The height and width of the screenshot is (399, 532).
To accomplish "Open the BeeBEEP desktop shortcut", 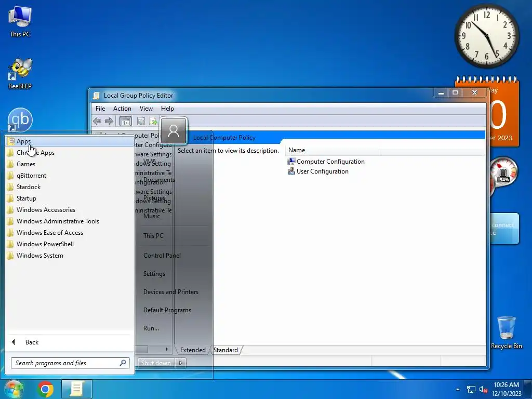I will click(20, 74).
